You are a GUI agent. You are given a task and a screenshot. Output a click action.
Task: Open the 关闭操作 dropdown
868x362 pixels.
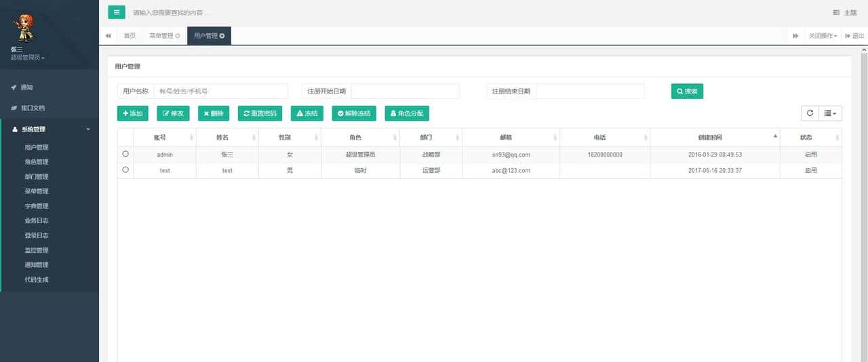[823, 36]
